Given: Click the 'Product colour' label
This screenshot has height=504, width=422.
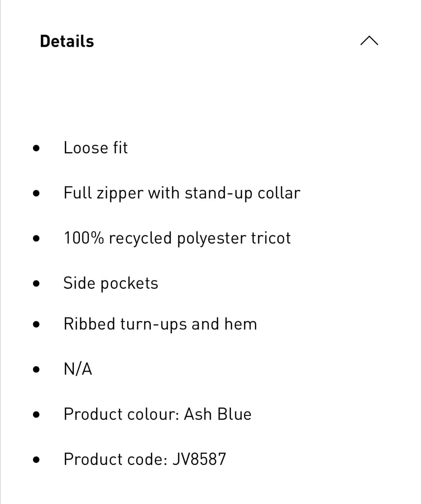Looking at the screenshot, I should coord(121,414).
